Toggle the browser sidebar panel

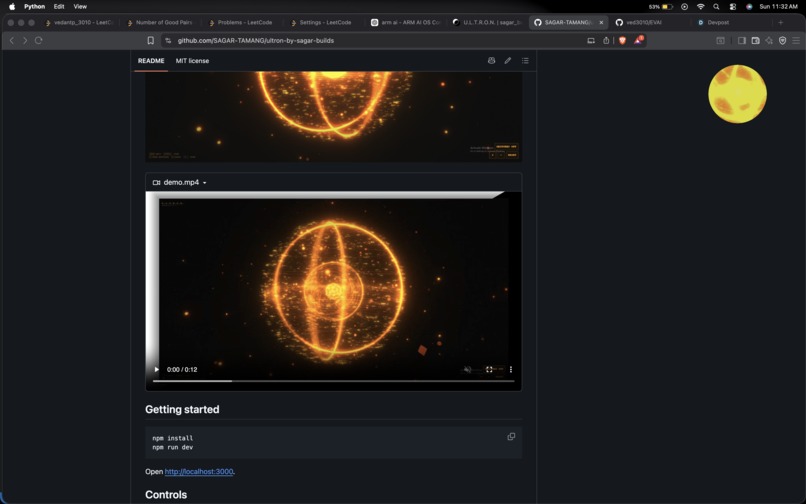pos(741,40)
